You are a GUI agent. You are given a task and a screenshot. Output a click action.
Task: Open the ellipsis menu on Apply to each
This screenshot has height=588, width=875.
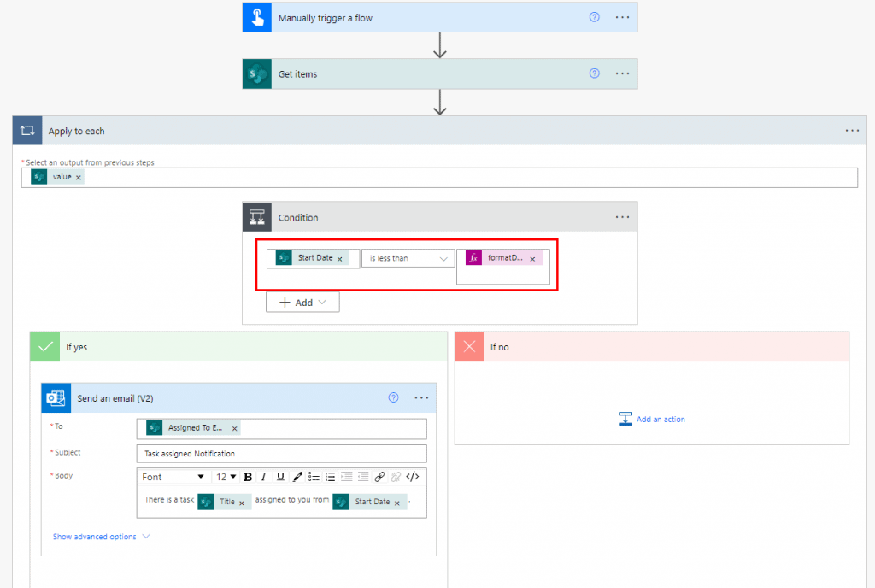click(852, 131)
